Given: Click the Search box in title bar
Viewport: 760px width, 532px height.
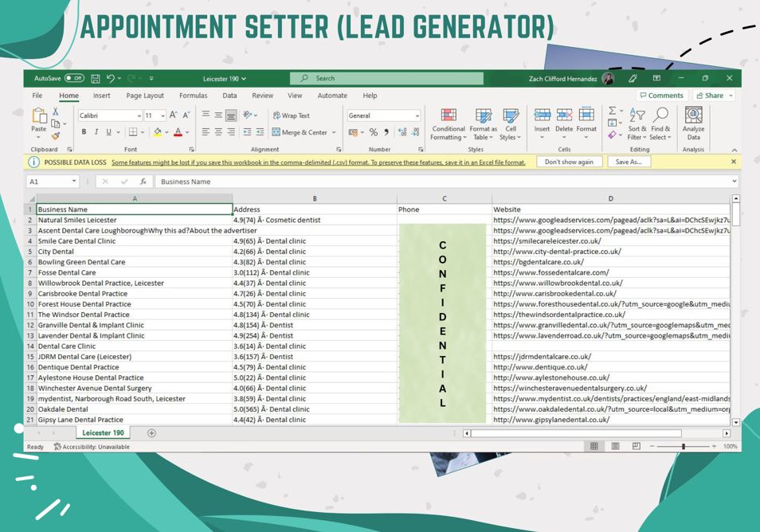Looking at the screenshot, I should (x=386, y=78).
